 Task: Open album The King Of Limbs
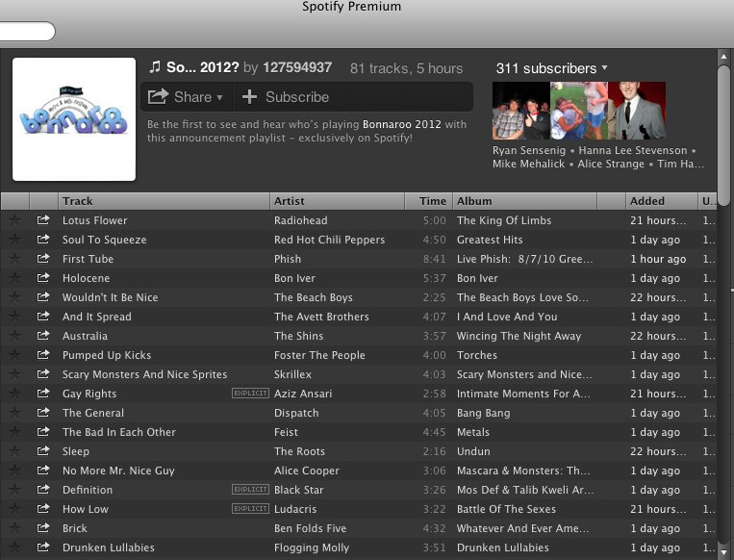[504, 220]
